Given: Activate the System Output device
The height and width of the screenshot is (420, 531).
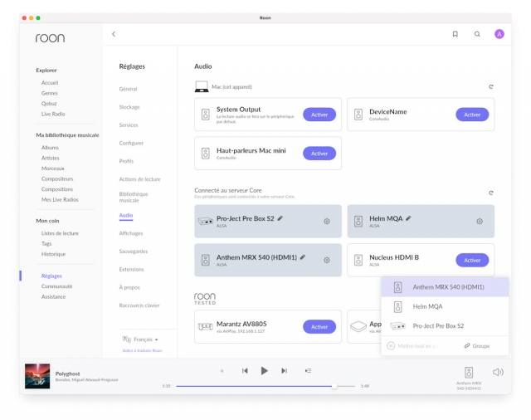Looking at the screenshot, I should pyautogui.click(x=319, y=115).
